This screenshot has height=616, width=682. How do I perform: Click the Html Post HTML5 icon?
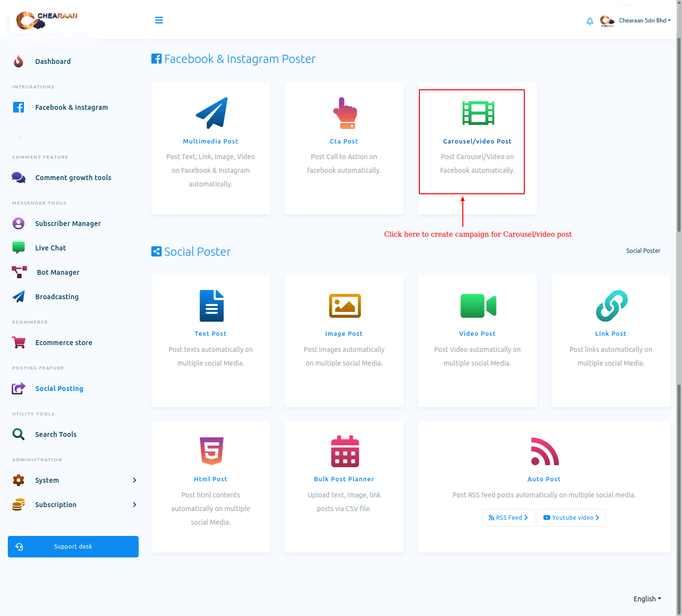point(211,451)
